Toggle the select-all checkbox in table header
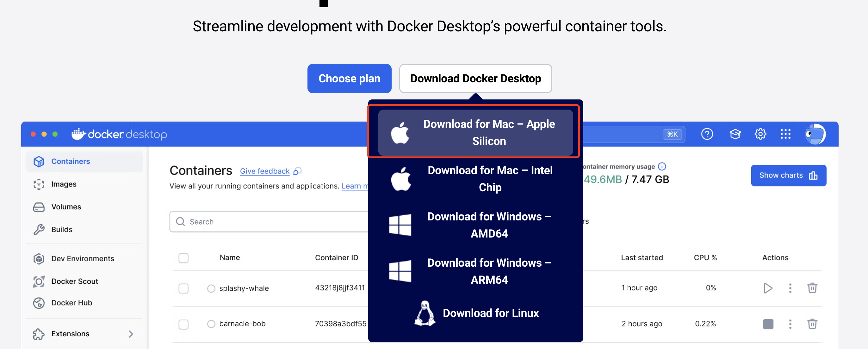The width and height of the screenshot is (868, 349). [x=183, y=258]
